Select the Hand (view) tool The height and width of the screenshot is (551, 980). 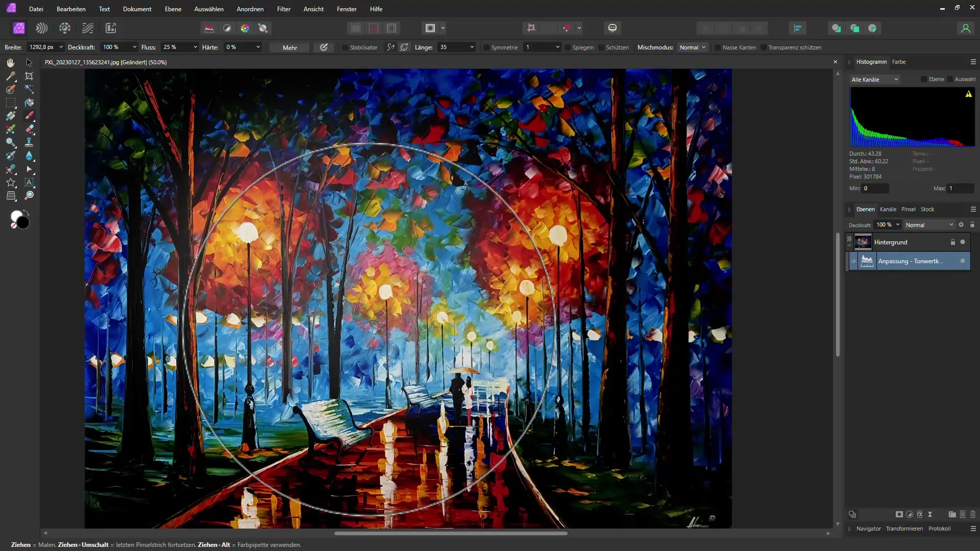click(11, 62)
